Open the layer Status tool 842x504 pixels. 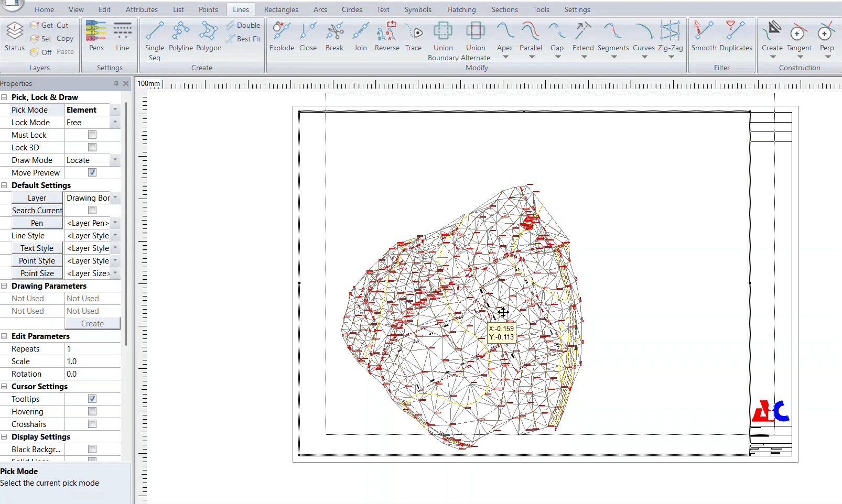click(x=15, y=37)
